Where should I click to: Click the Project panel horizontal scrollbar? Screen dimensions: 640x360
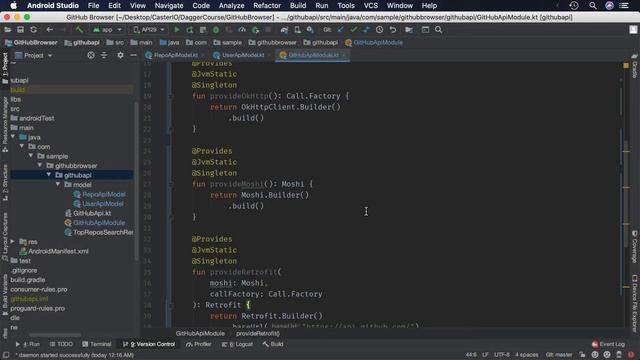pos(55,336)
